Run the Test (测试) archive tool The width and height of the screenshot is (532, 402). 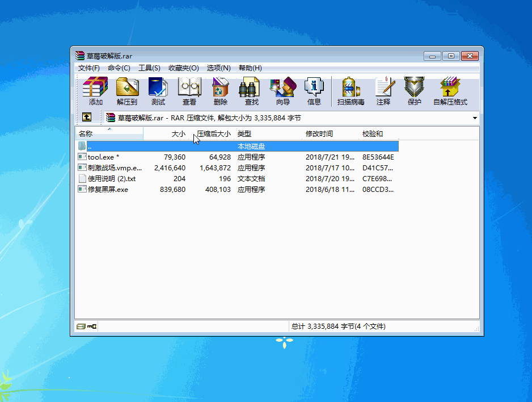(158, 91)
